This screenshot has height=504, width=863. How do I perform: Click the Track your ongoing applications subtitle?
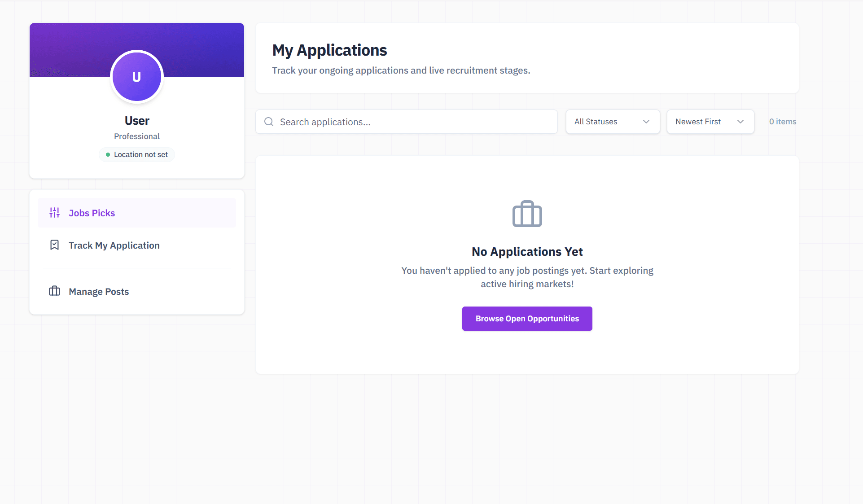coord(401,70)
